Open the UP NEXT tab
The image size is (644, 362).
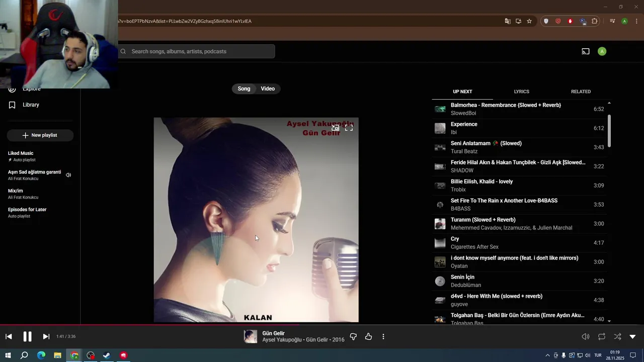[x=462, y=92]
